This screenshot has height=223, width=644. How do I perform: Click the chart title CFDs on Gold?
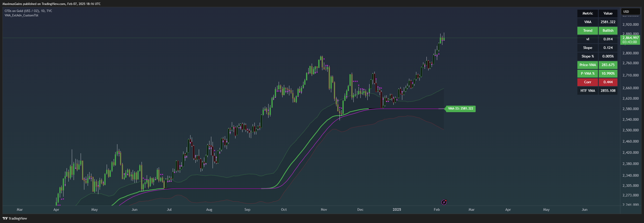click(x=28, y=11)
